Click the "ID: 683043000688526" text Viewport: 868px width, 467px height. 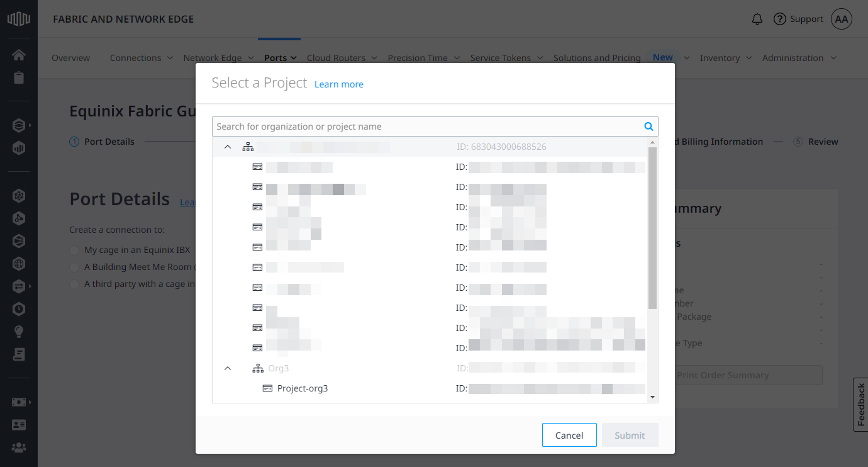[x=501, y=147]
